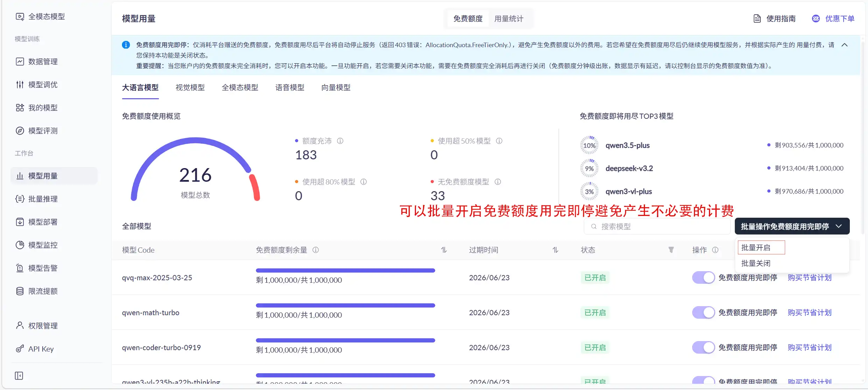Click the 33 无免费额度模型 count
Image resolution: width=868 pixels, height=390 pixels.
tap(438, 196)
